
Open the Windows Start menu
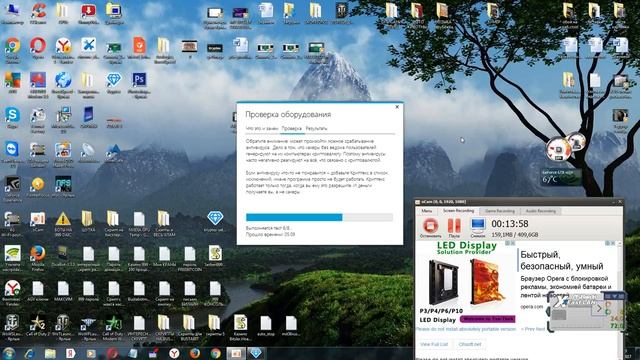point(9,353)
